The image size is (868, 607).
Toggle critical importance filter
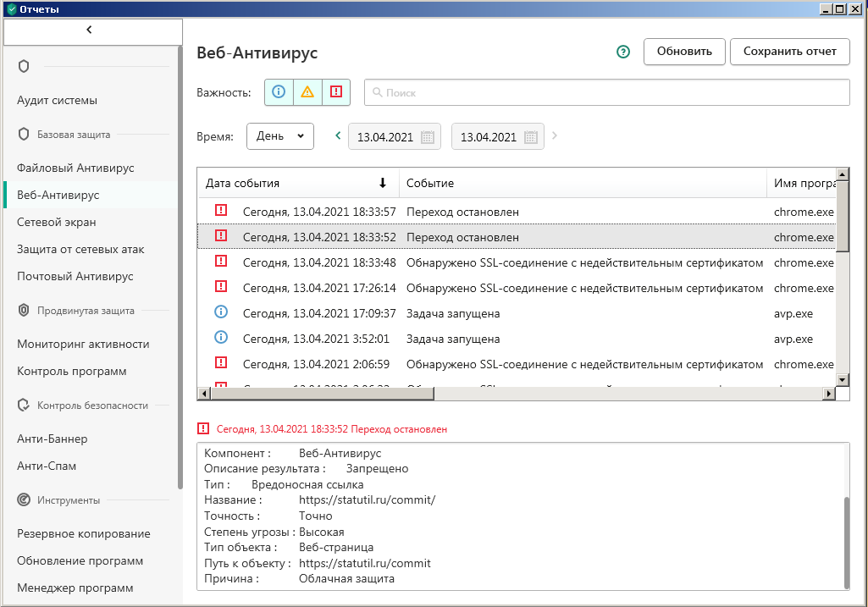(x=336, y=92)
